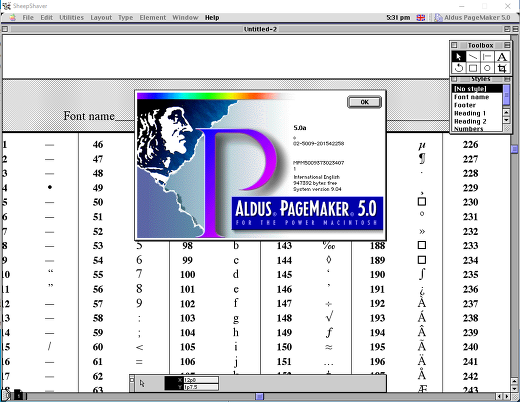This screenshot has width=520, height=402.
Task: Click the Toolbox palette close box
Action: pyautogui.click(x=454, y=45)
